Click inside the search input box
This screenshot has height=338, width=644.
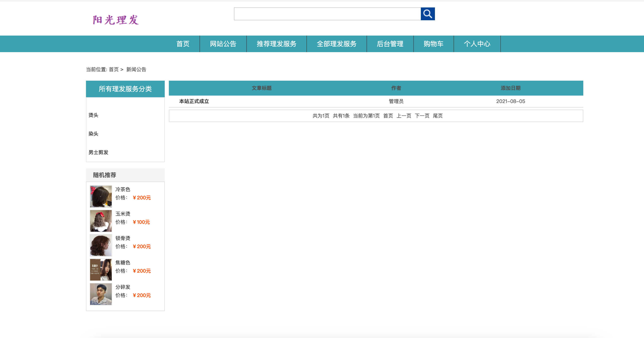325,14
